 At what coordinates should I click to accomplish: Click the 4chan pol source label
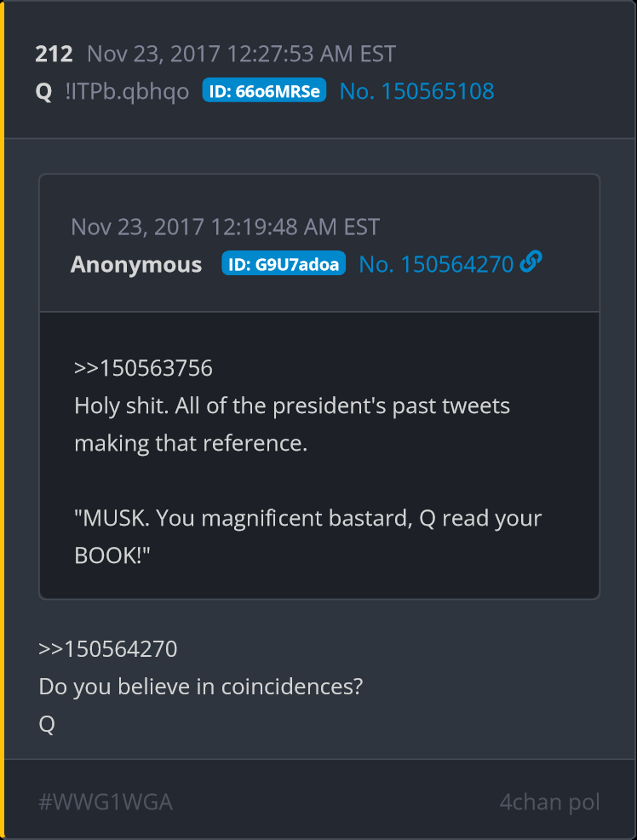[549, 802]
